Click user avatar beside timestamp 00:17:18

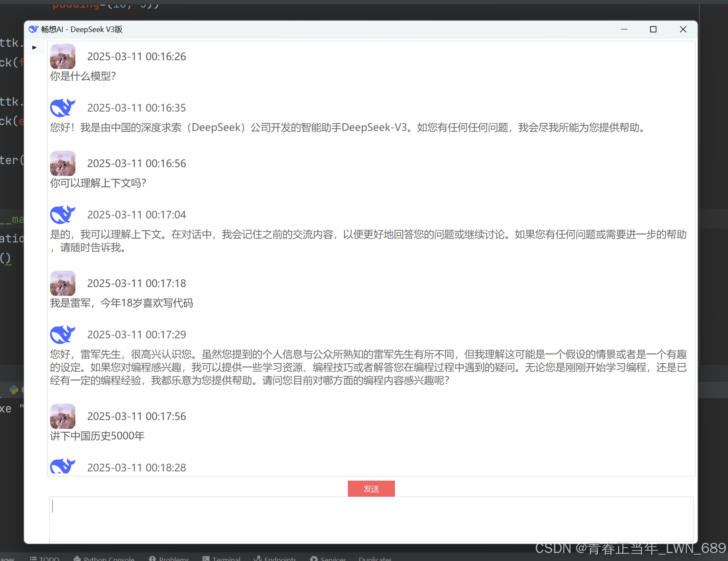coord(63,283)
